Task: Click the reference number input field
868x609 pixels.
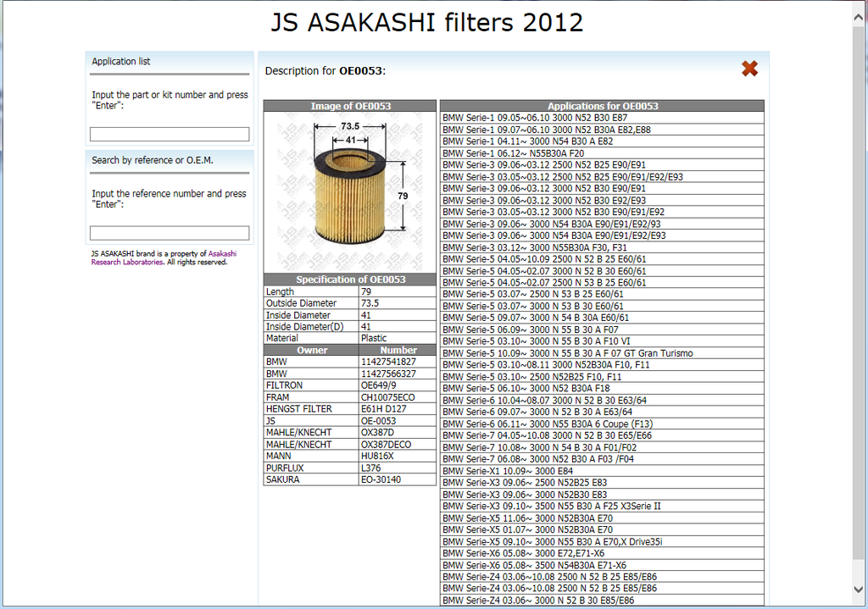Action: (170, 232)
